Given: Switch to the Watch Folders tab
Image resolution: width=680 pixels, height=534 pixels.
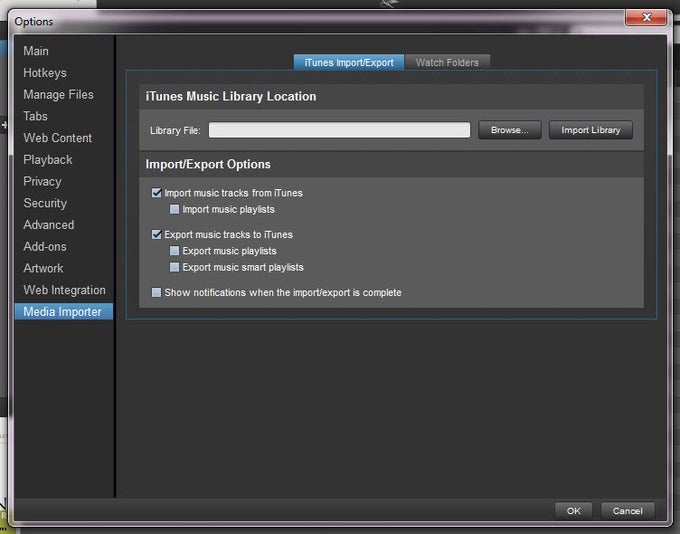Looking at the screenshot, I should pos(447,62).
